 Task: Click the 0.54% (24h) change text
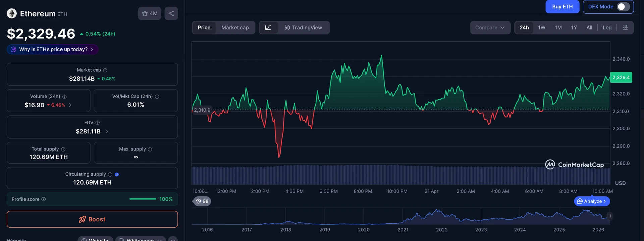pyautogui.click(x=100, y=34)
